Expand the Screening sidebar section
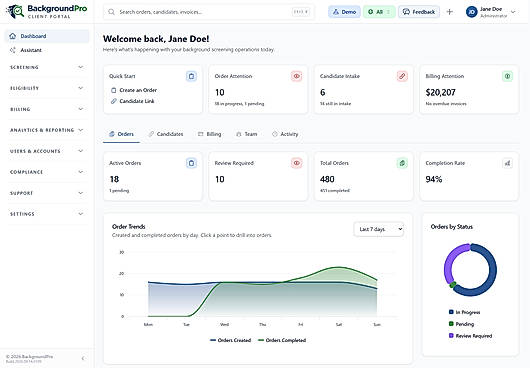The image size is (530, 368). point(47,67)
